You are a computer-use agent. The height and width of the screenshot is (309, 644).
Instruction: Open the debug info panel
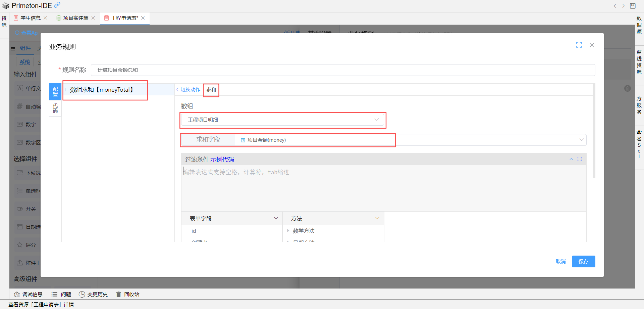[x=28, y=294]
